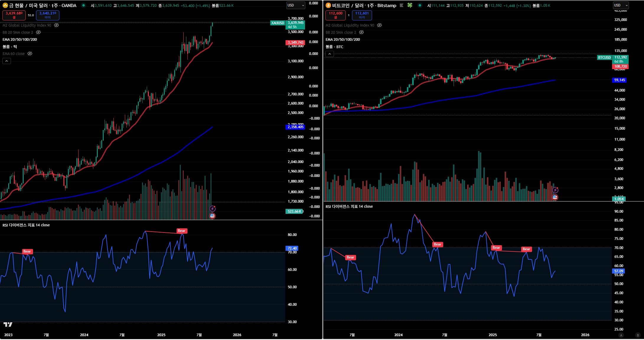This screenshot has width=644, height=340.
Task: Show M2 Global Liquidity Index on gold chart
Action: 56,25
